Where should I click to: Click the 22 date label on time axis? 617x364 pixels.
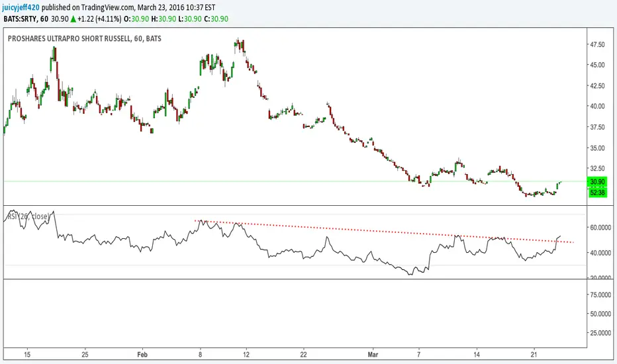point(303,355)
